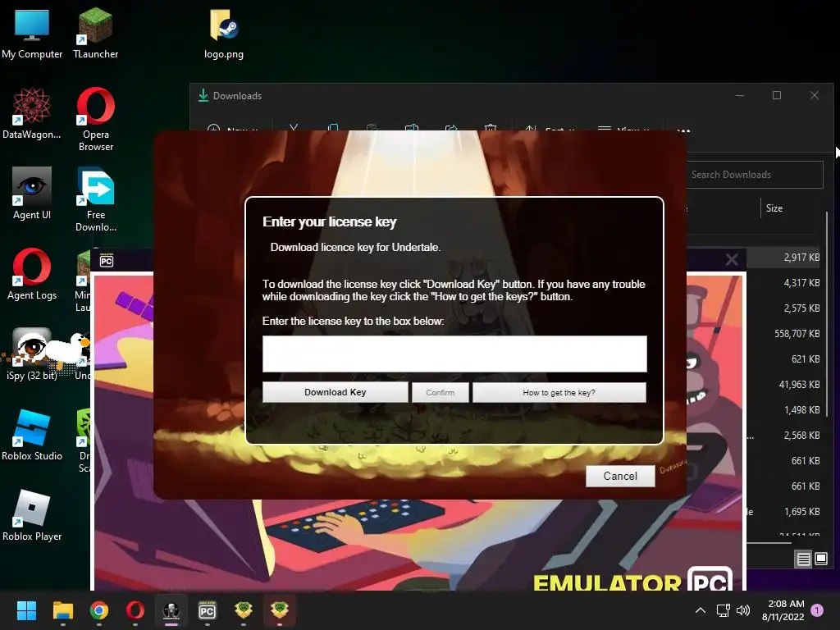The image size is (840, 630).
Task: Open volume control in system tray
Action: (x=743, y=610)
